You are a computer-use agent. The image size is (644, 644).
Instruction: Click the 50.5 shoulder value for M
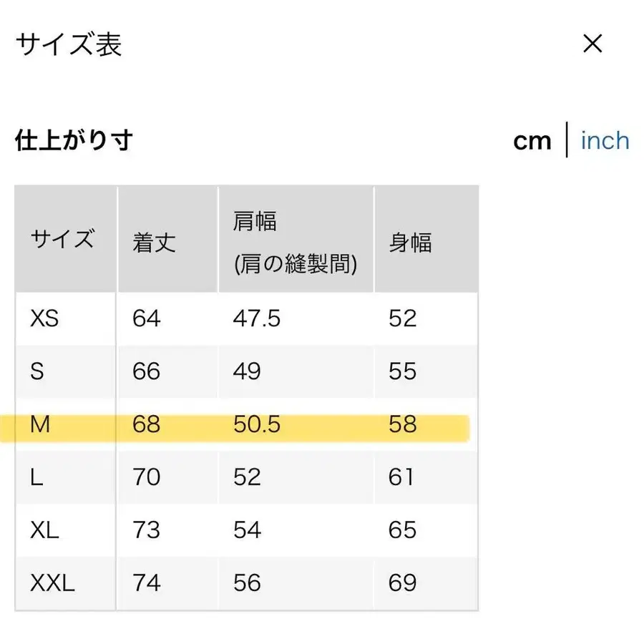coord(258,424)
